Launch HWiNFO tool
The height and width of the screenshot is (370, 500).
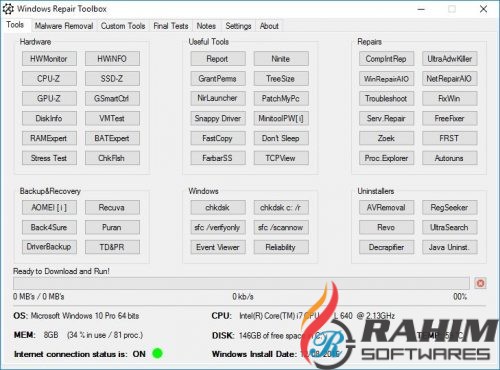click(x=112, y=59)
